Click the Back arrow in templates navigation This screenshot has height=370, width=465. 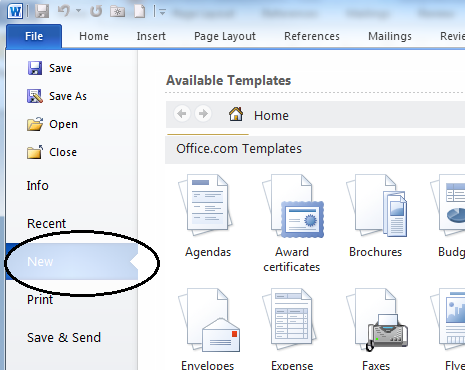pos(182,114)
